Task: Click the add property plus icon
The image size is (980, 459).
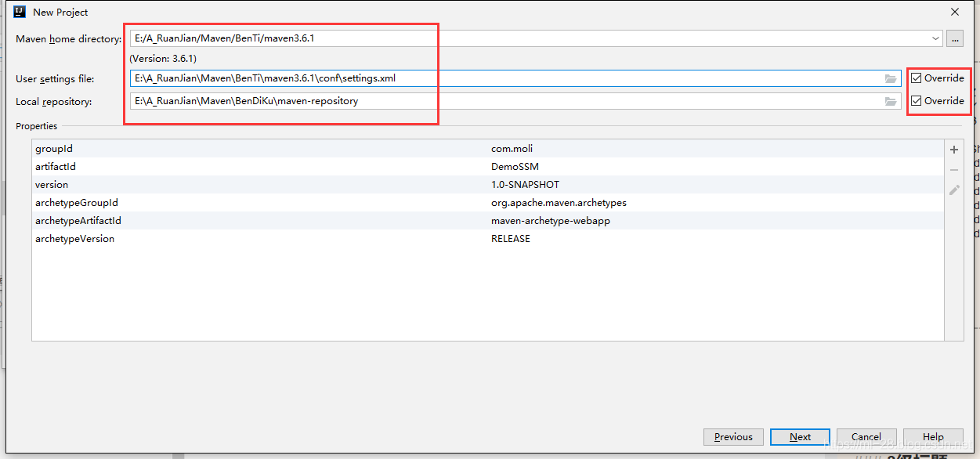Action: [x=954, y=150]
